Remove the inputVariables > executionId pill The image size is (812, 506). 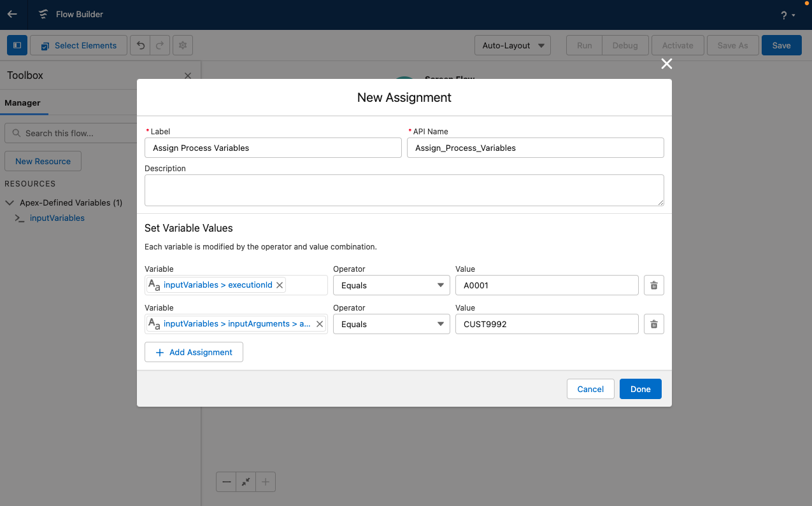[x=280, y=285]
